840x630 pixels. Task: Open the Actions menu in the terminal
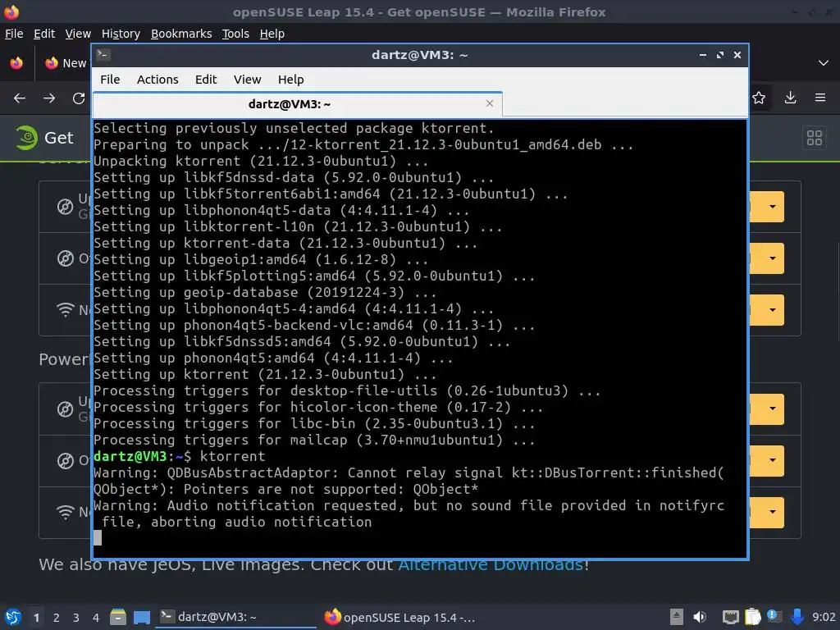[x=157, y=80]
